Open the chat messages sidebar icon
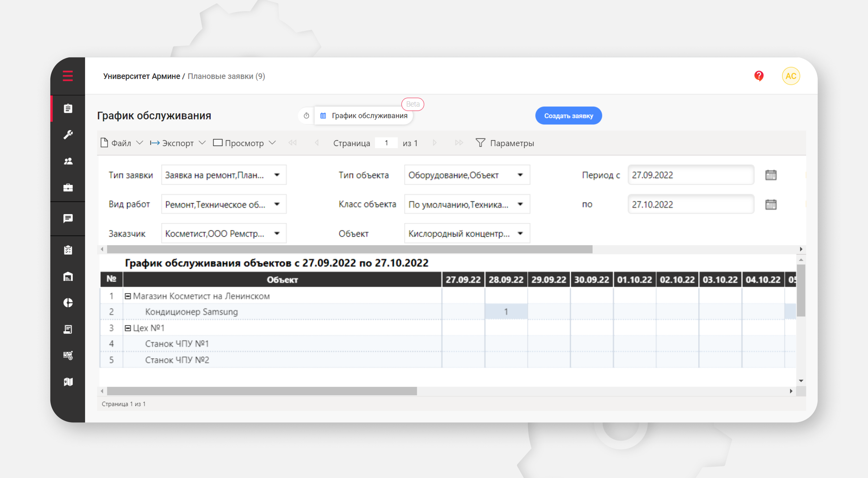The height and width of the screenshot is (478, 868). click(x=68, y=219)
